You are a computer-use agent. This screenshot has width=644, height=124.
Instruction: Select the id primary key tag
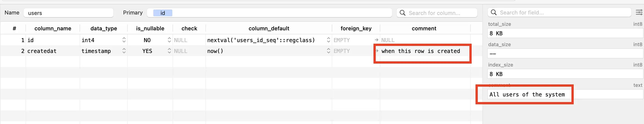163,13
